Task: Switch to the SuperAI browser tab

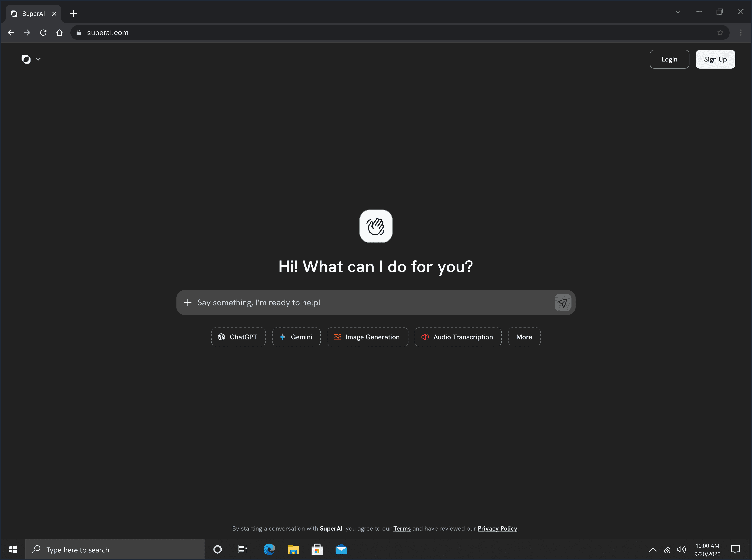Action: tap(33, 14)
